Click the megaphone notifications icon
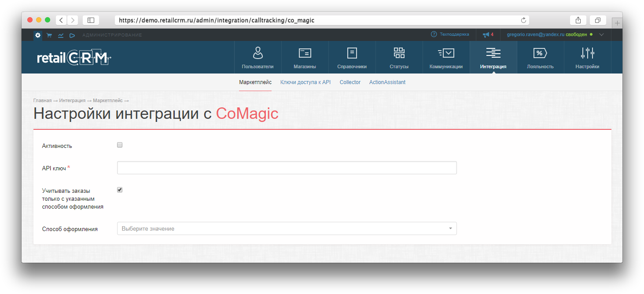 [486, 34]
